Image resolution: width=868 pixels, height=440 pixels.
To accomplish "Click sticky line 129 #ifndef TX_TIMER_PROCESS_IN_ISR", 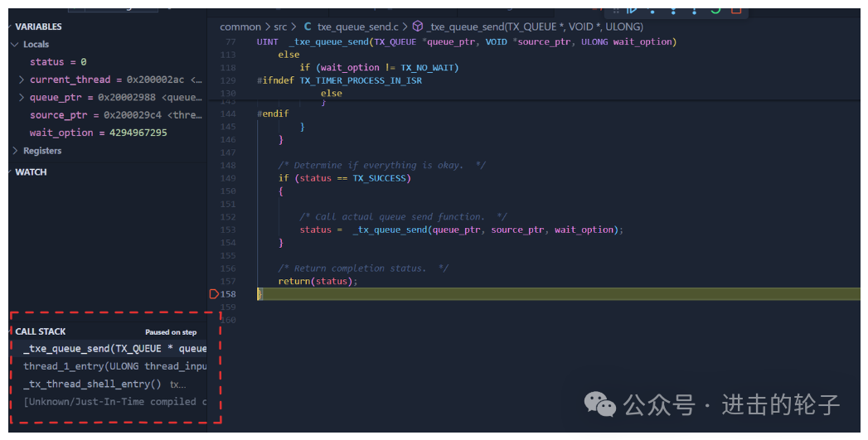I will 339,81.
